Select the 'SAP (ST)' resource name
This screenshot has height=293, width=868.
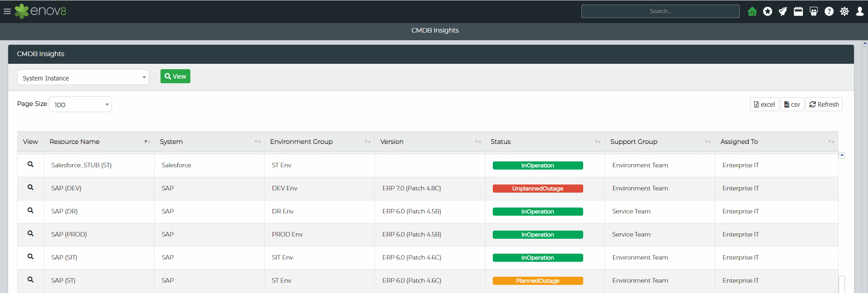(63, 280)
